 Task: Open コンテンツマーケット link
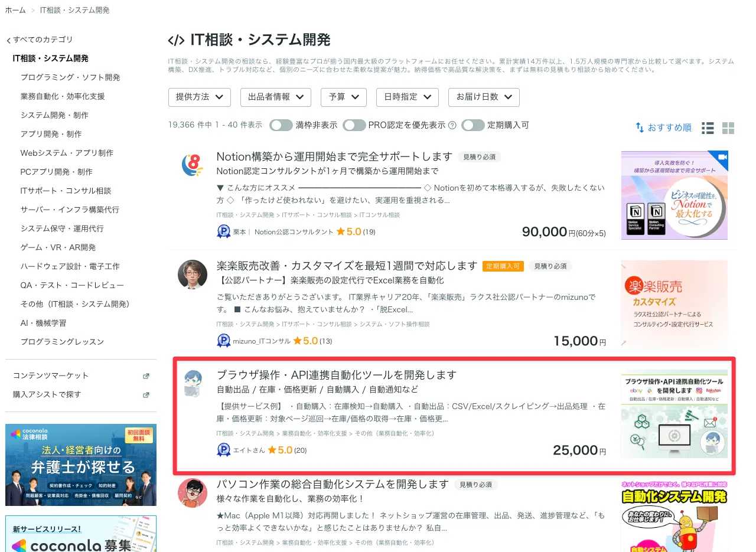[51, 375]
